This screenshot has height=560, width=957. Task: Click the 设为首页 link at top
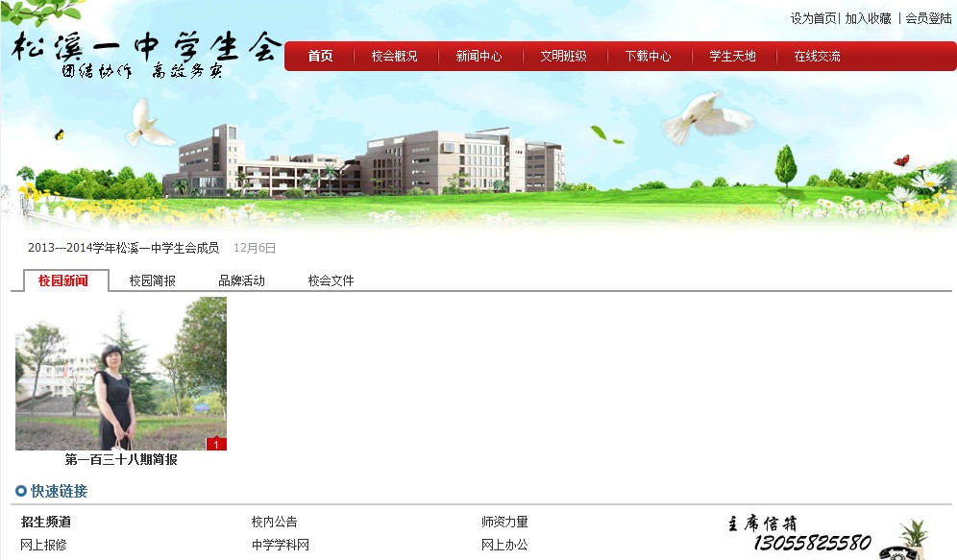coord(813,18)
